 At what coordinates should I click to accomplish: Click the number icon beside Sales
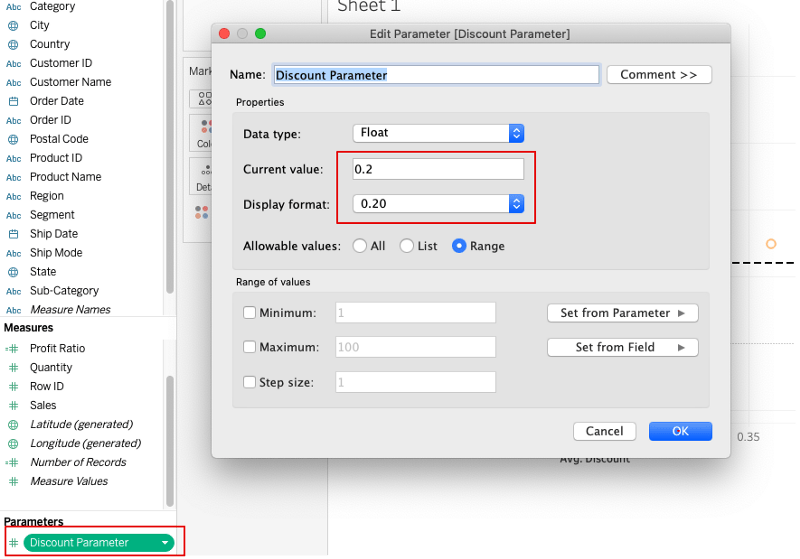pyautogui.click(x=14, y=405)
